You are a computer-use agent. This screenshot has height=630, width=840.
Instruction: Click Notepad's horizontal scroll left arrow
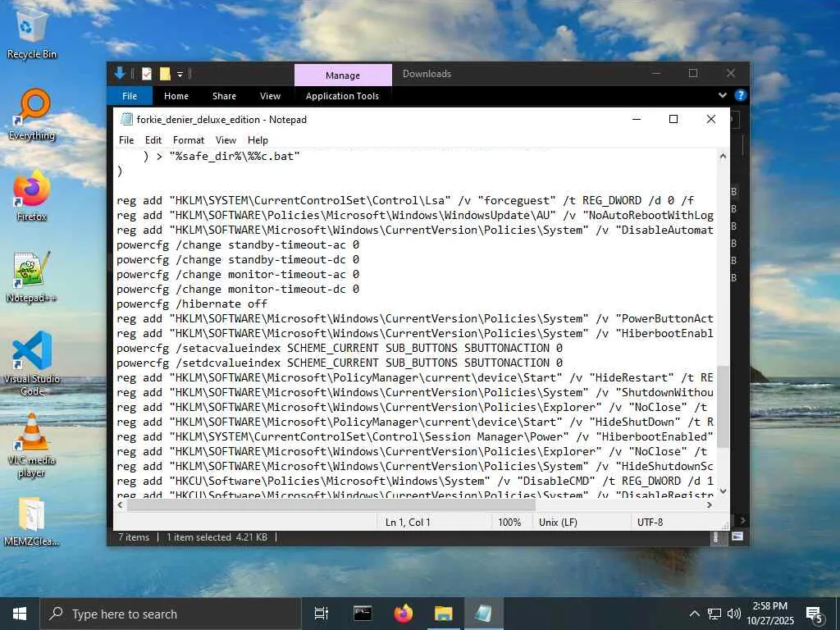pos(120,504)
